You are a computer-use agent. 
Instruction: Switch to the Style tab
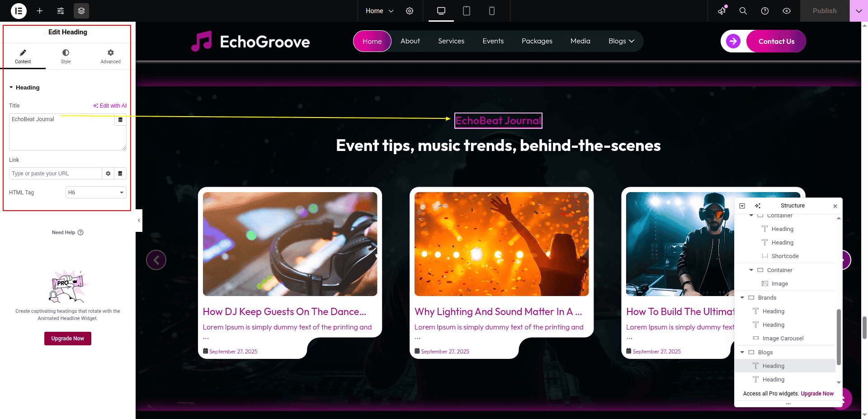(x=66, y=56)
